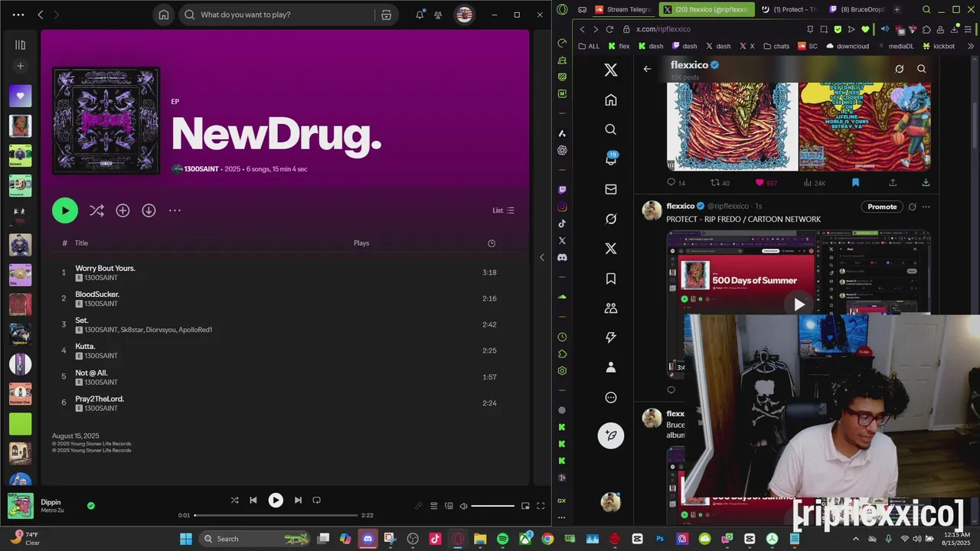The height and width of the screenshot is (551, 980).
Task: Open 1300SAINT artist link under EP title
Action: pyautogui.click(x=201, y=169)
